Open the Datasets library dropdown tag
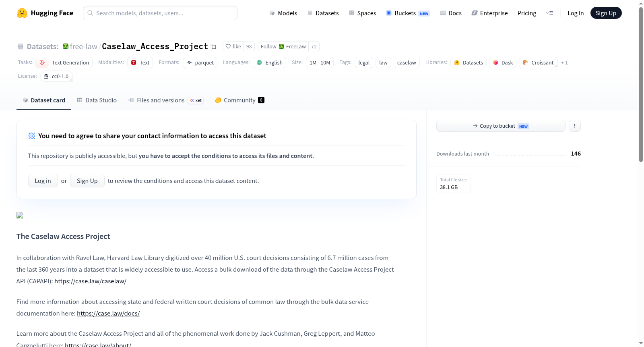 point(469,62)
